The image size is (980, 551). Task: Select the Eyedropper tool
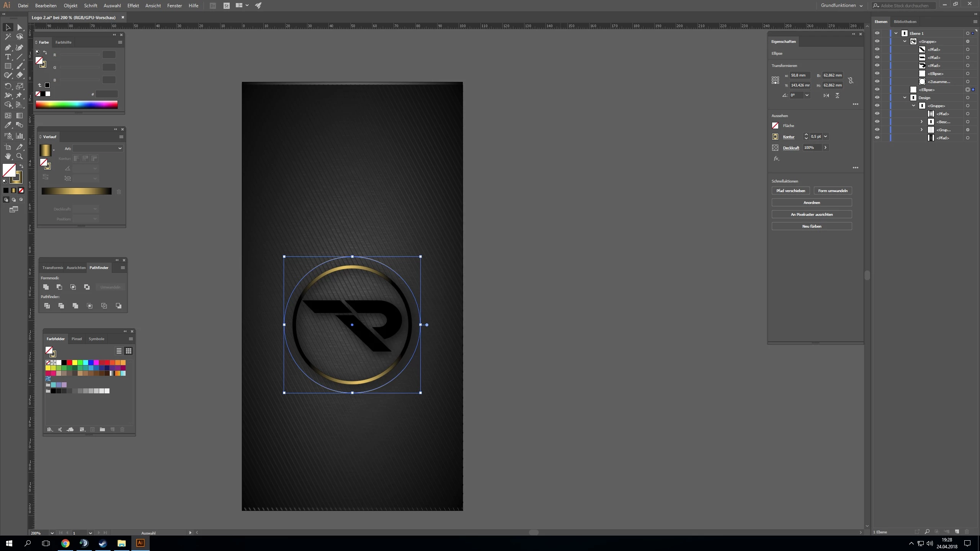(x=8, y=125)
